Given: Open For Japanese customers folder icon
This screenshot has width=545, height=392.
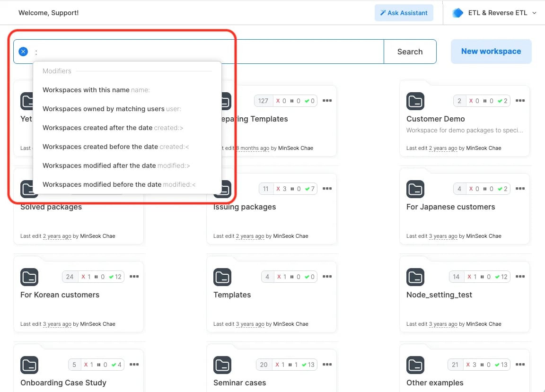Looking at the screenshot, I should 415,189.
